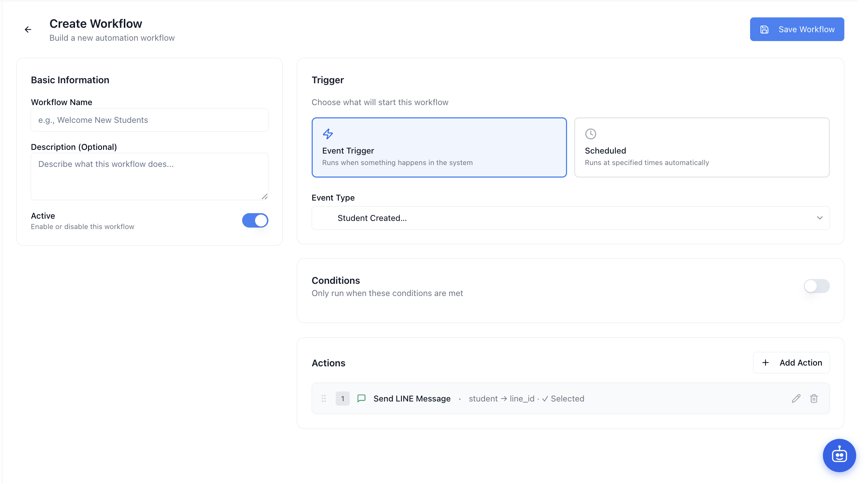Delete the Send LINE Message action

pyautogui.click(x=814, y=399)
